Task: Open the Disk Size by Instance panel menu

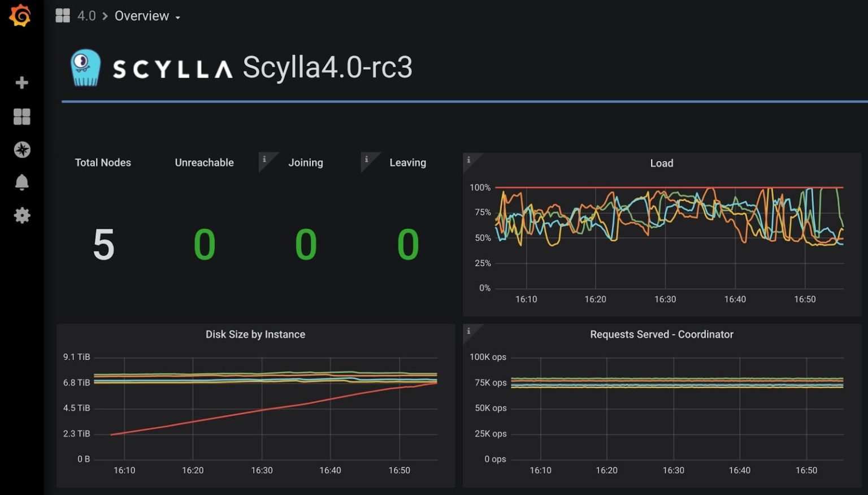Action: 255,334
